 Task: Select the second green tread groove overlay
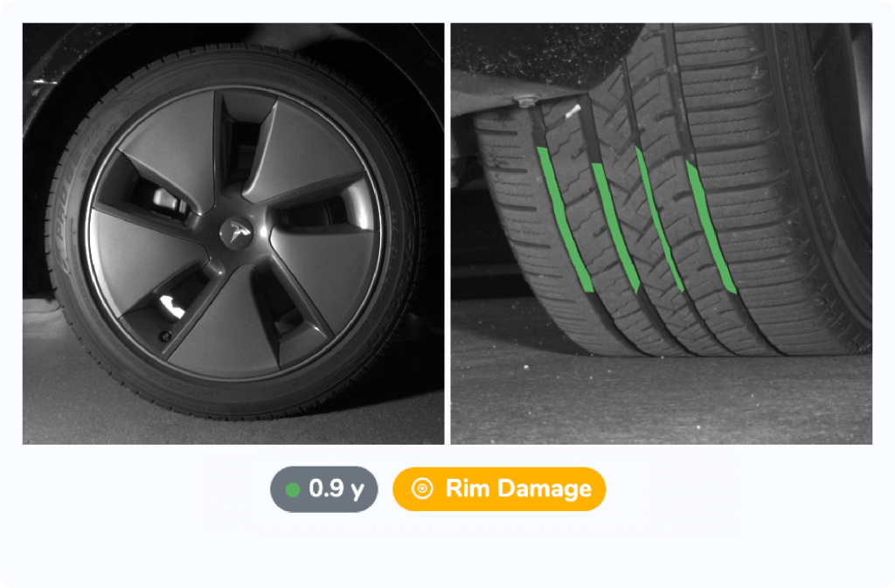click(615, 227)
